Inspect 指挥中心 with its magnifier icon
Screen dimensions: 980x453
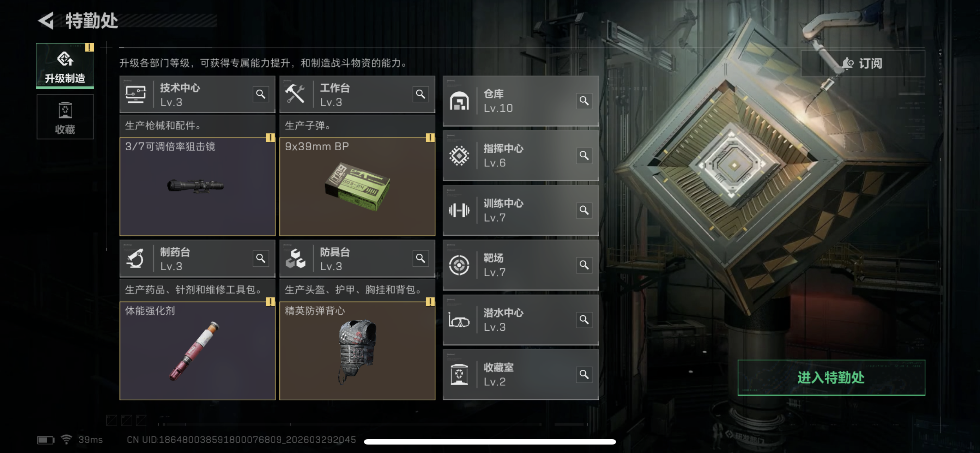coord(584,156)
